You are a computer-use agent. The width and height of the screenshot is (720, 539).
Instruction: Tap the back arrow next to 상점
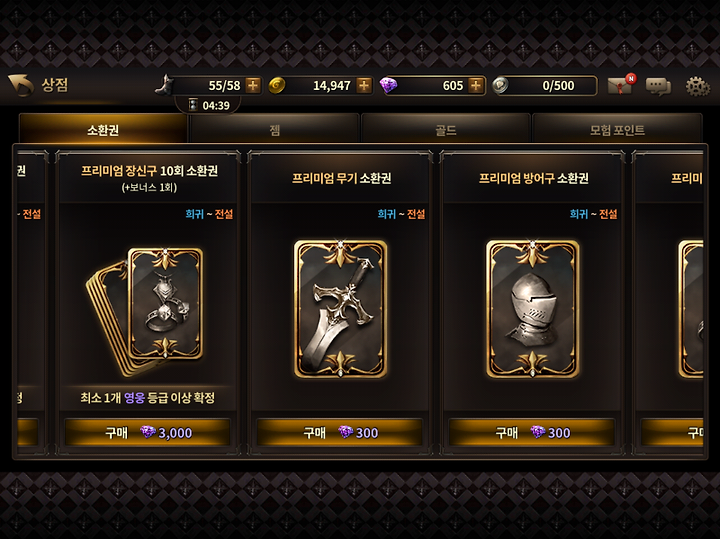(21, 85)
